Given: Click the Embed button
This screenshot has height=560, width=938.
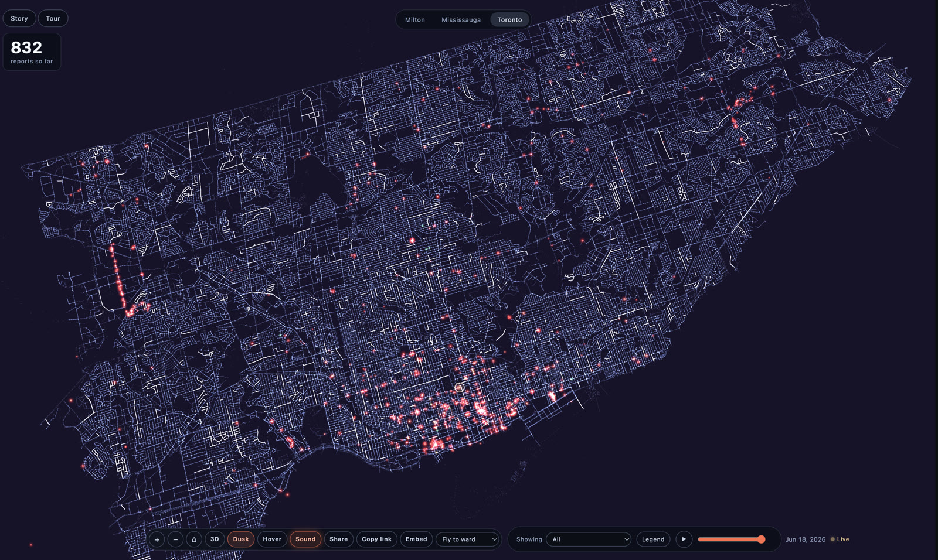Looking at the screenshot, I should pyautogui.click(x=416, y=539).
